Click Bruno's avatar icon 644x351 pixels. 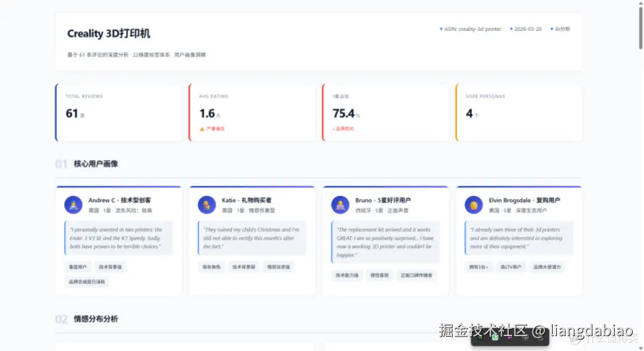(x=340, y=203)
